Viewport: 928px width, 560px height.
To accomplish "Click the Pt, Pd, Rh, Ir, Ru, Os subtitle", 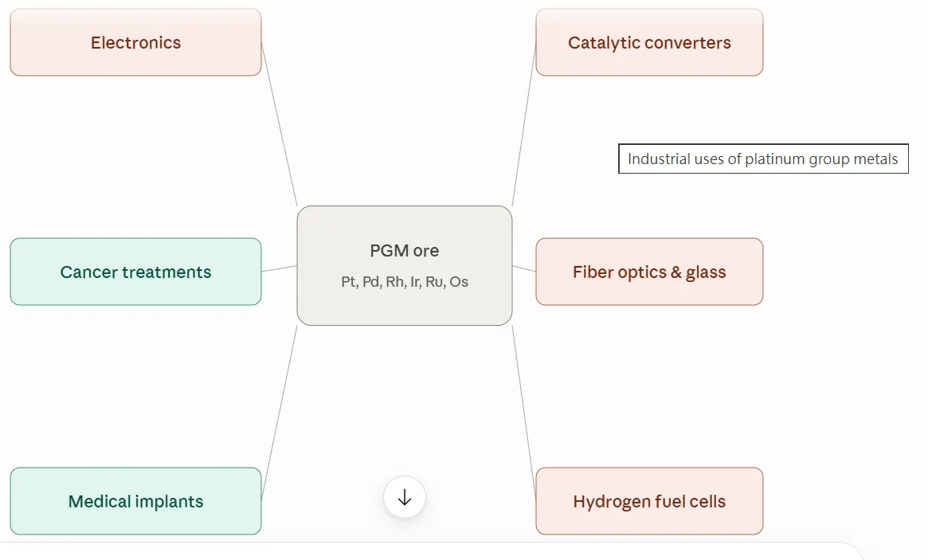I will click(x=404, y=282).
